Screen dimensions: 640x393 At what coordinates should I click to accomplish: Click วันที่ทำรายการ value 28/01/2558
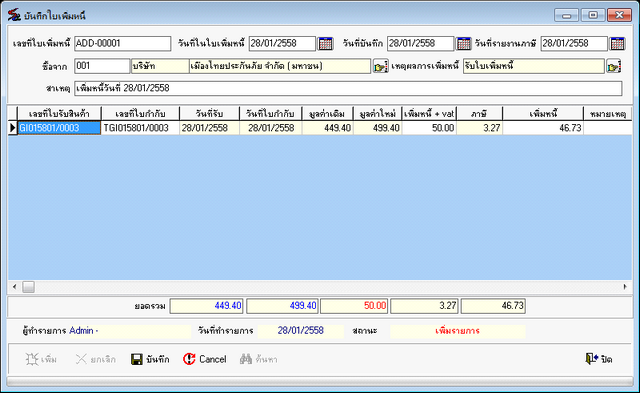coord(300,331)
